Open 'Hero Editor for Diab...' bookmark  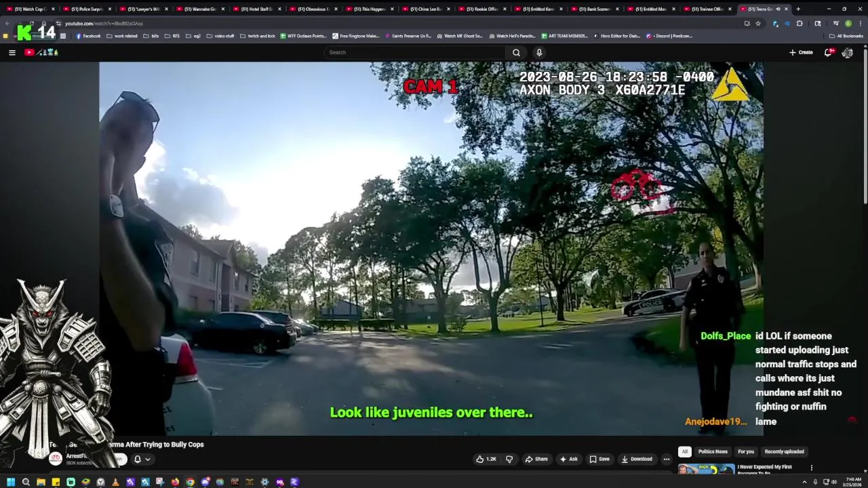coord(616,36)
